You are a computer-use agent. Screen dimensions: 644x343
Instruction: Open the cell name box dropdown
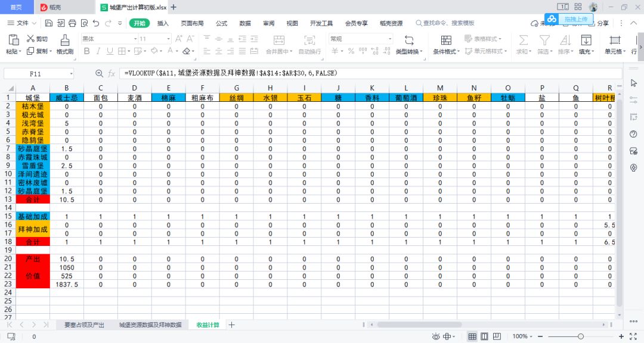[x=72, y=74]
